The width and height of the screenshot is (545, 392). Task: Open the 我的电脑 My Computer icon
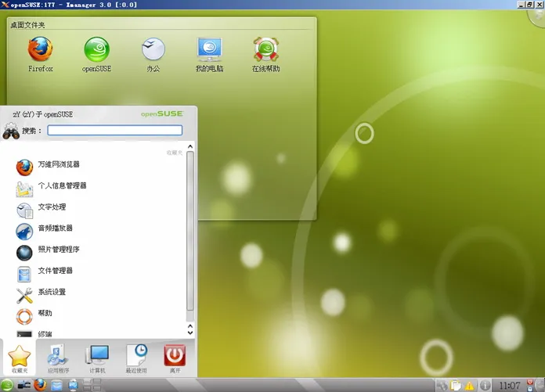209,50
